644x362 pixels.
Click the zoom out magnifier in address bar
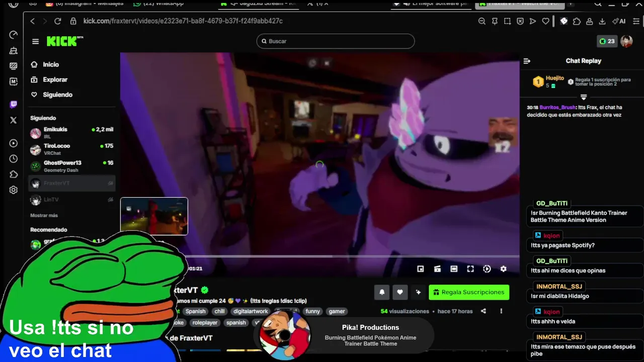481,21
